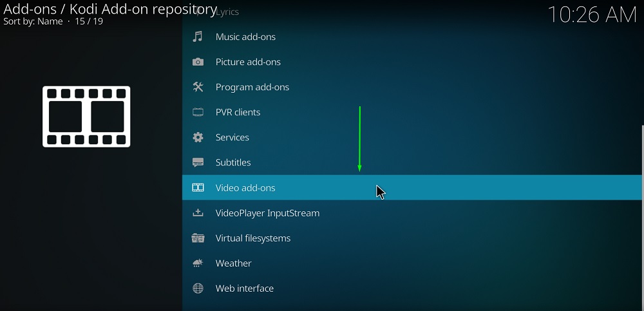The width and height of the screenshot is (644, 311).
Task: Select the Subtitles category
Action: click(x=412, y=162)
